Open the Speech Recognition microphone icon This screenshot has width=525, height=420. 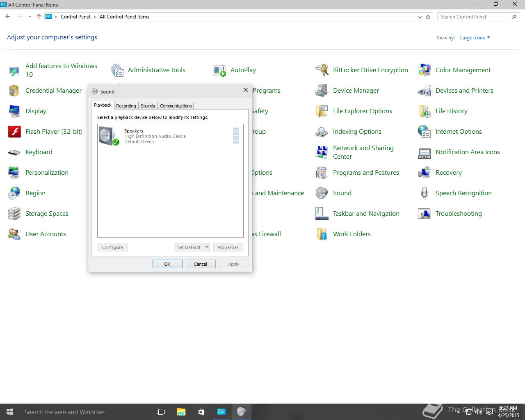(x=424, y=193)
